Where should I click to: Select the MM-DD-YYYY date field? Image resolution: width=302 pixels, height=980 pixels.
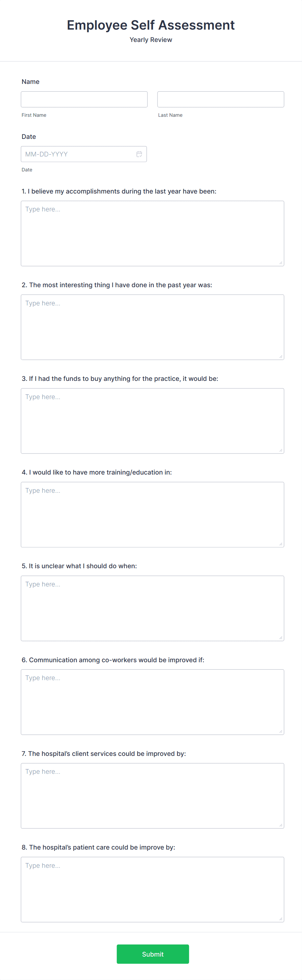point(76,154)
